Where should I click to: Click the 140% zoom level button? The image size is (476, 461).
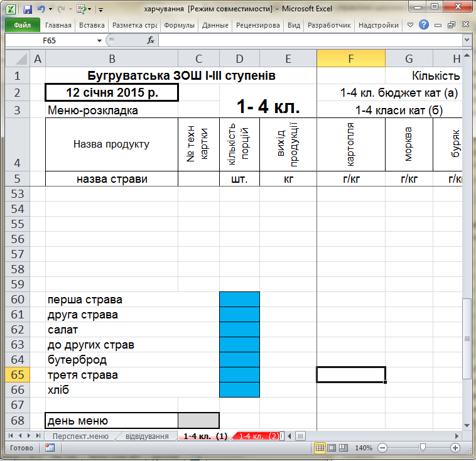coord(364,448)
